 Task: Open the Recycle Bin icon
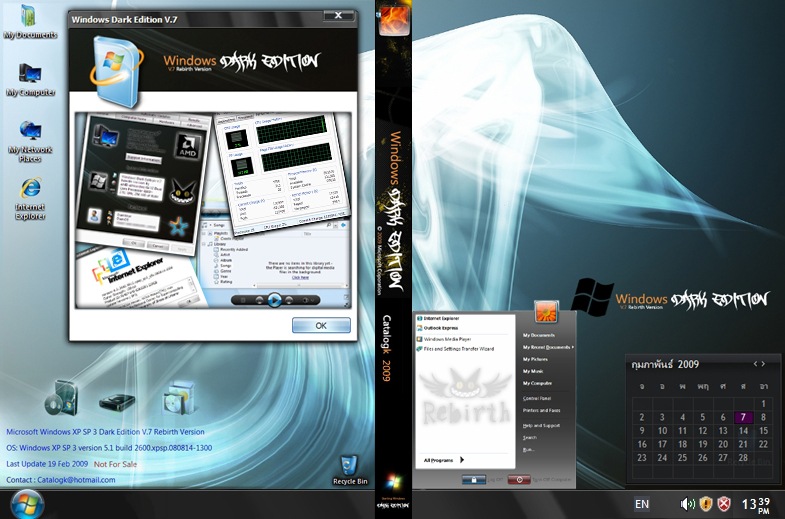pos(350,469)
